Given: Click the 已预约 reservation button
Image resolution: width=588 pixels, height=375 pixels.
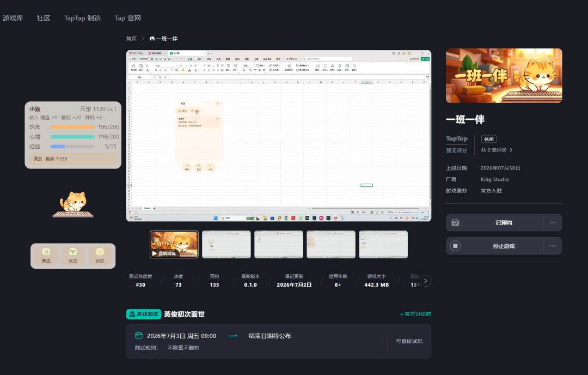Looking at the screenshot, I should [x=504, y=222].
